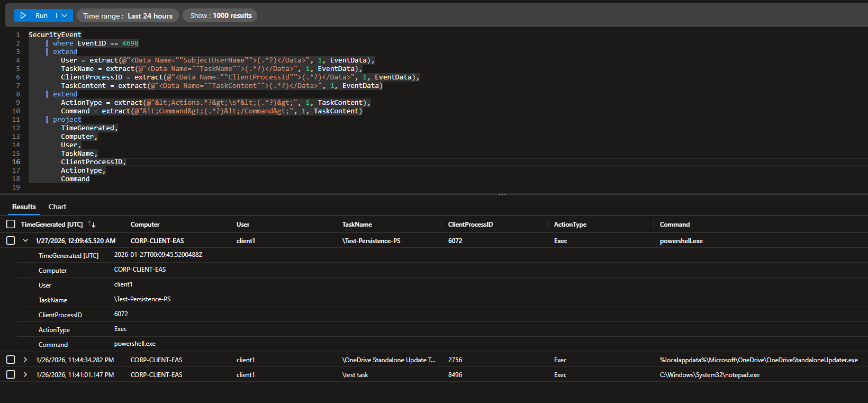Open the Time range Last 24 hours picker

128,16
